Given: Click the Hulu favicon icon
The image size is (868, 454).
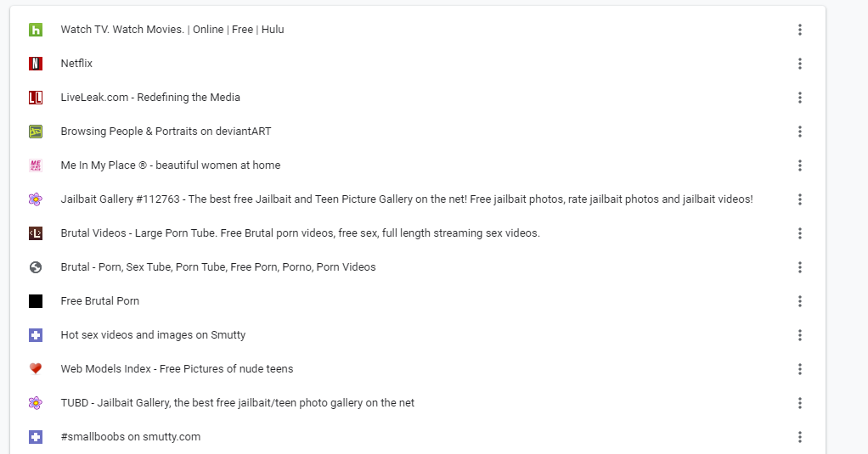Looking at the screenshot, I should click(x=36, y=30).
